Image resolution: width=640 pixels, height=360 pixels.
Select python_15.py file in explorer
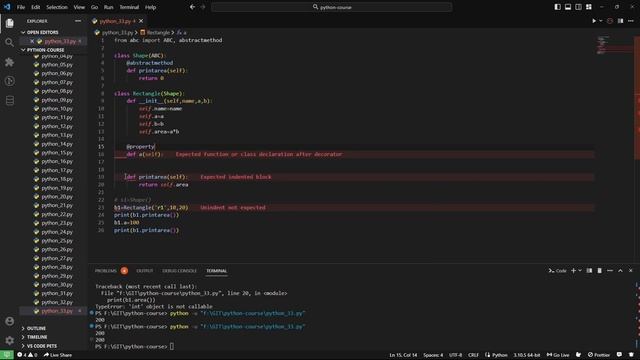coord(57,153)
